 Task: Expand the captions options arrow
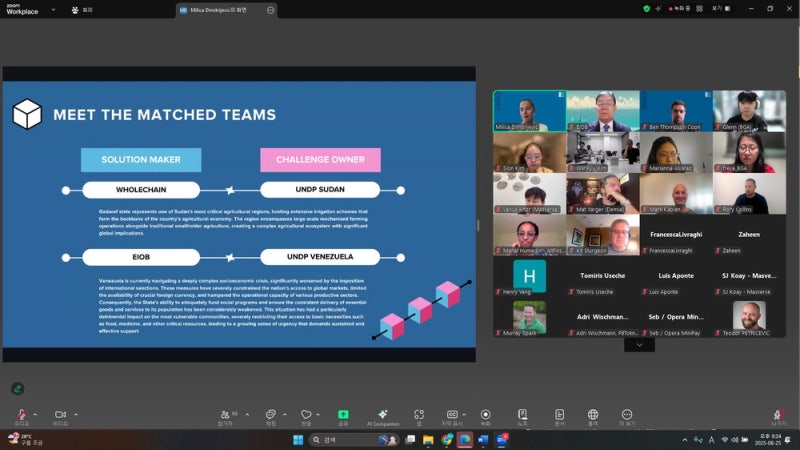tap(464, 414)
